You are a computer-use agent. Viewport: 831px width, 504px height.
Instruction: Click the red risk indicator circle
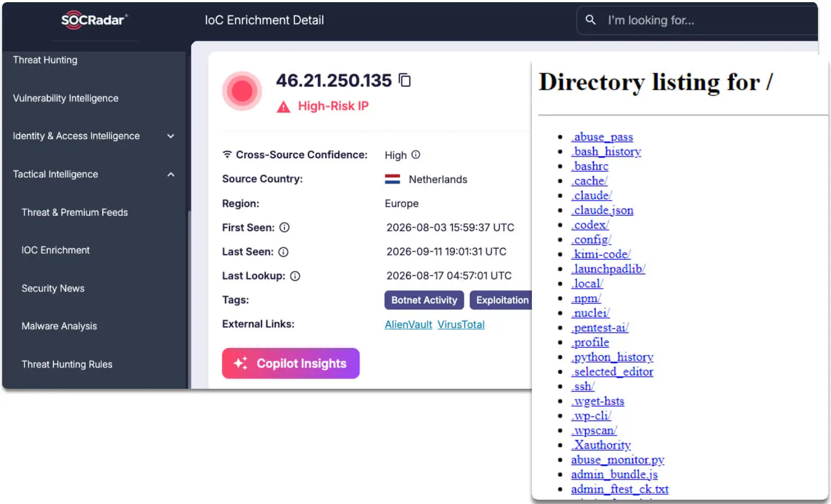pyautogui.click(x=242, y=91)
